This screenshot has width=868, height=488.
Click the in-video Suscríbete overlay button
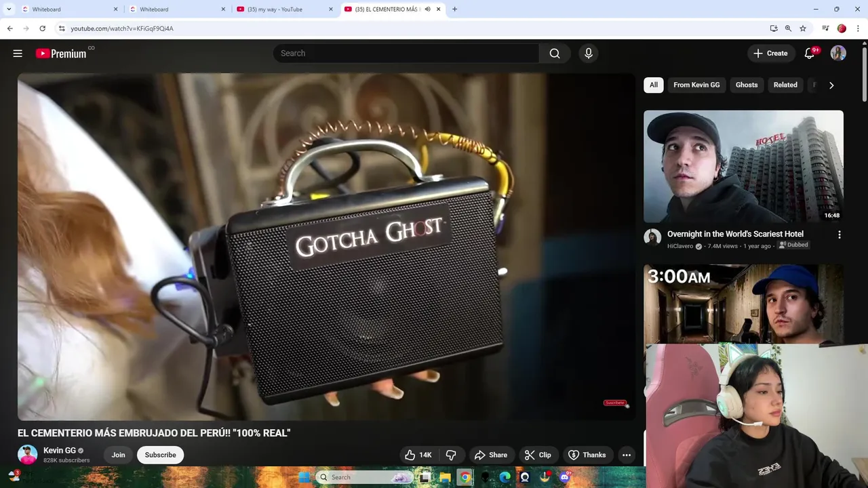tap(614, 403)
